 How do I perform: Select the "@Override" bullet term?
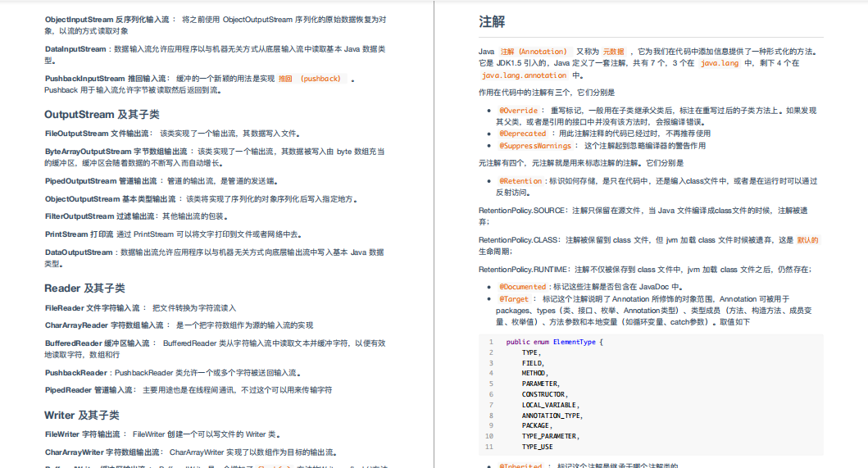click(518, 111)
